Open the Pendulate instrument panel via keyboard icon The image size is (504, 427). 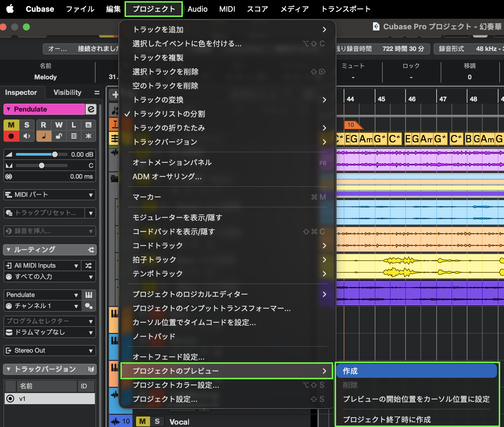(88, 295)
